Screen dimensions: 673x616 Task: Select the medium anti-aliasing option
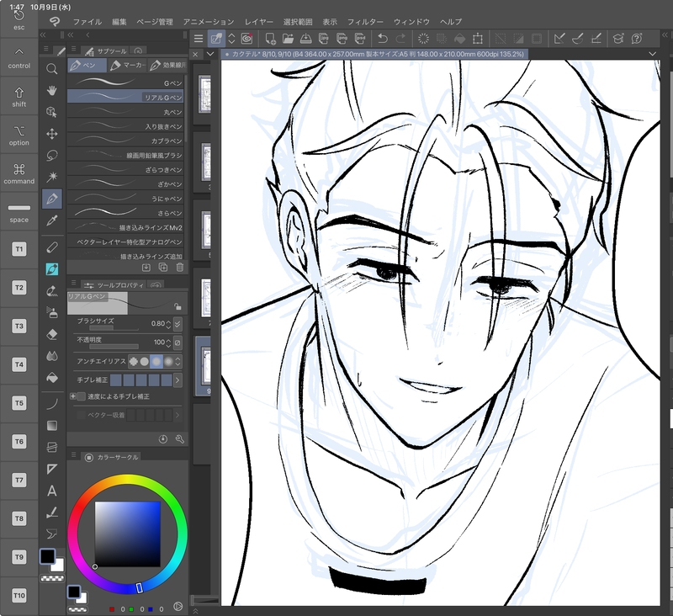click(156, 362)
